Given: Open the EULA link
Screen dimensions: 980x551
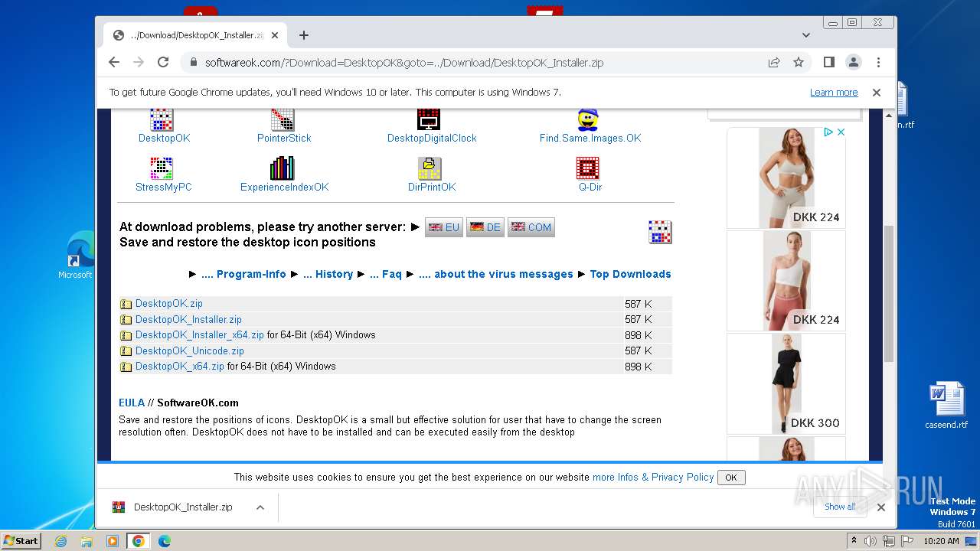Looking at the screenshot, I should (x=132, y=403).
